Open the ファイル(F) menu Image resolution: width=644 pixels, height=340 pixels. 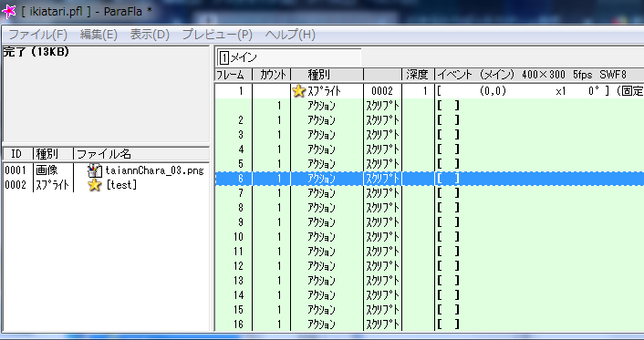pos(37,35)
